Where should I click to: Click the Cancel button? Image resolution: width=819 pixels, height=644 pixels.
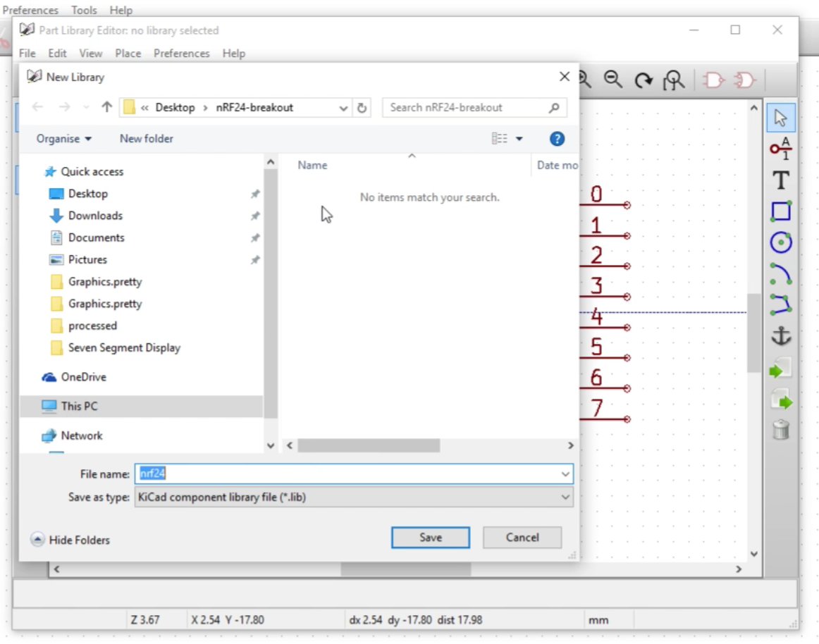tap(522, 538)
